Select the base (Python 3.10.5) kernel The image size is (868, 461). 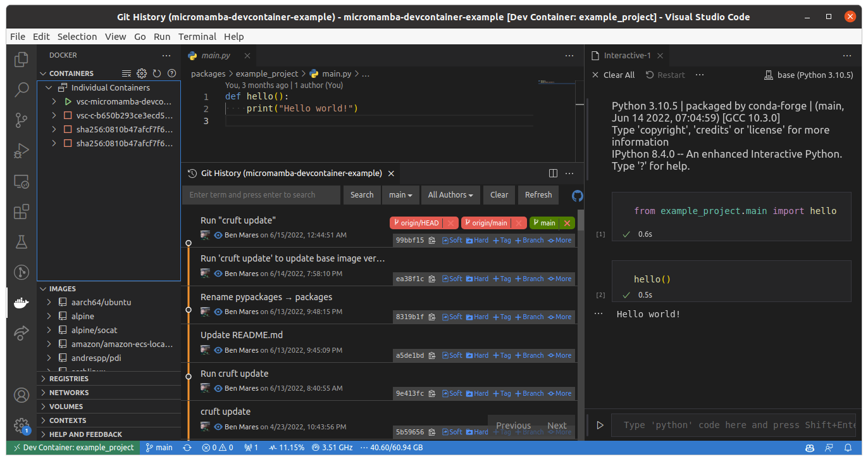pyautogui.click(x=809, y=75)
